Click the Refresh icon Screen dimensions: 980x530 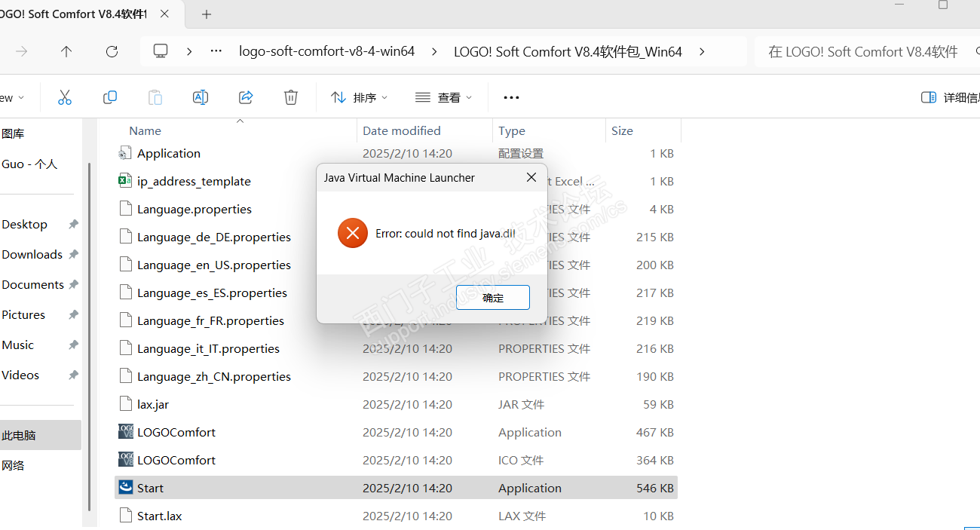coord(112,51)
